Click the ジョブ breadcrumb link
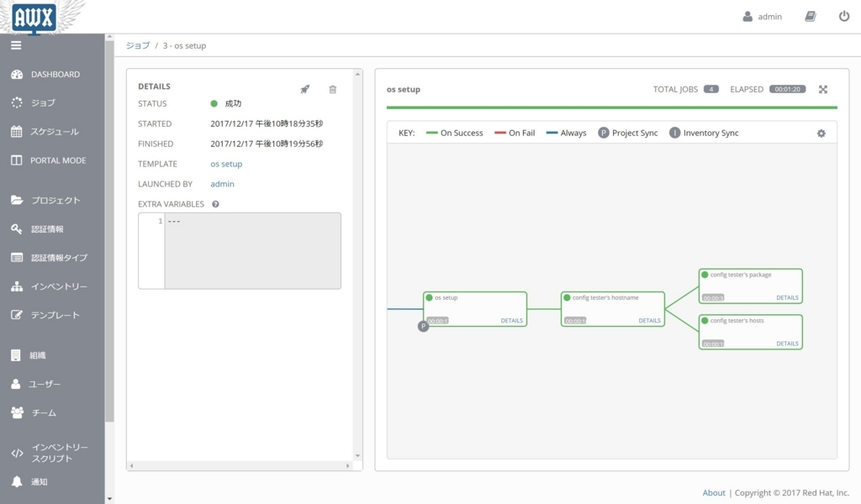Screen dimensions: 861x504 tap(137, 45)
